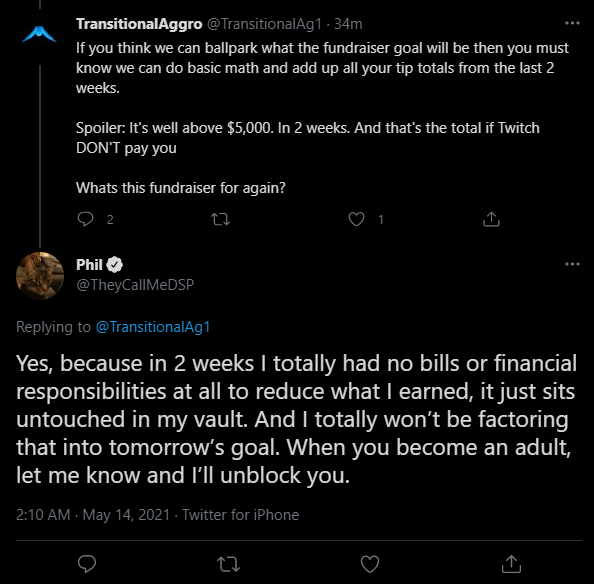Open TransitionalAggro's blue avatar

pyautogui.click(x=39, y=34)
